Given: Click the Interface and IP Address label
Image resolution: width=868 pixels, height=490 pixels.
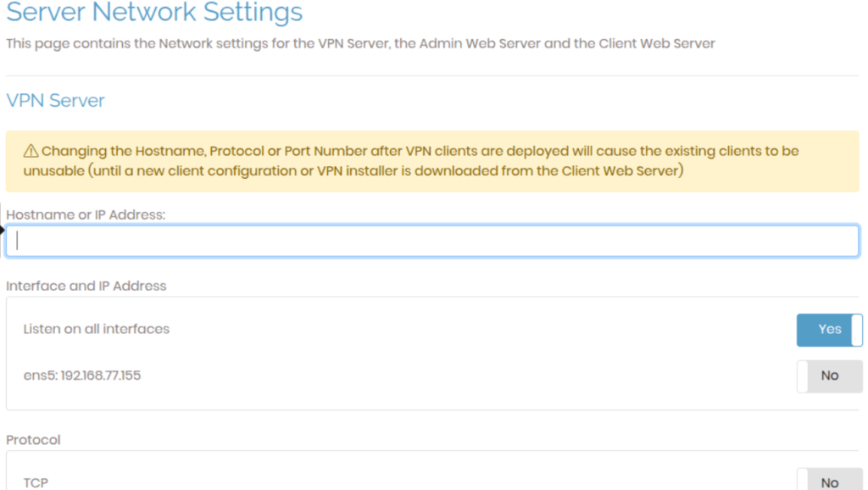Looking at the screenshot, I should (86, 287).
